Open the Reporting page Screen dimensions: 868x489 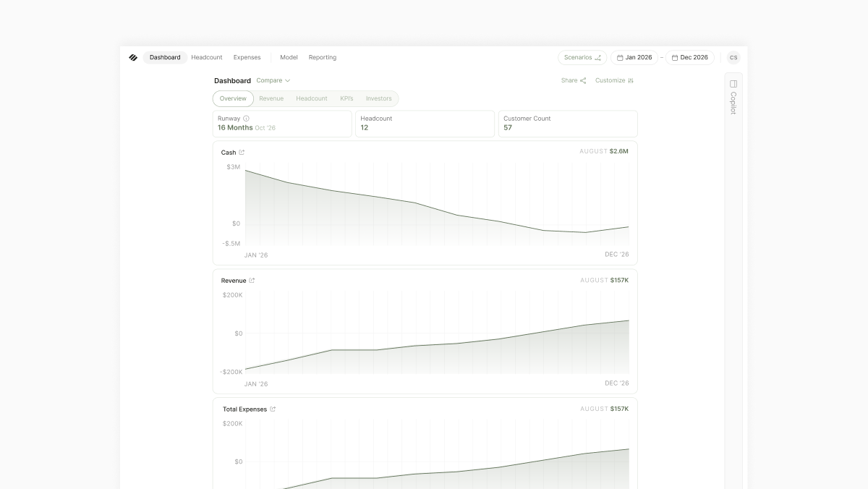(x=323, y=58)
